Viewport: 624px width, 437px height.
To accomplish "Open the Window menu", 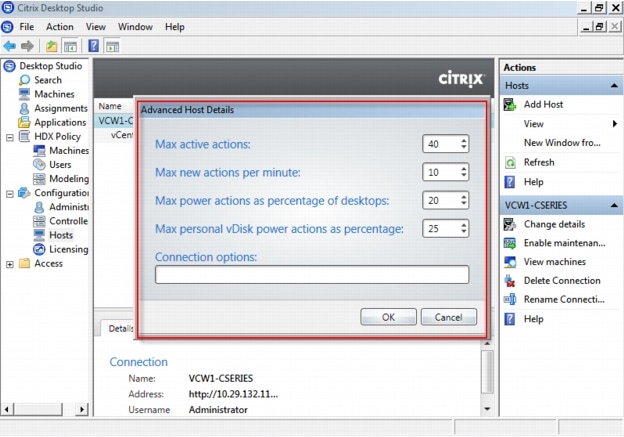I will click(x=135, y=27).
